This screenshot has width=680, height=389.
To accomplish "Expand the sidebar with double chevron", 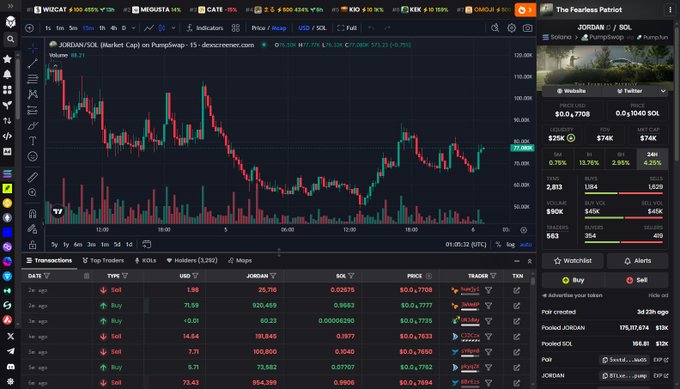I will coord(10,6).
